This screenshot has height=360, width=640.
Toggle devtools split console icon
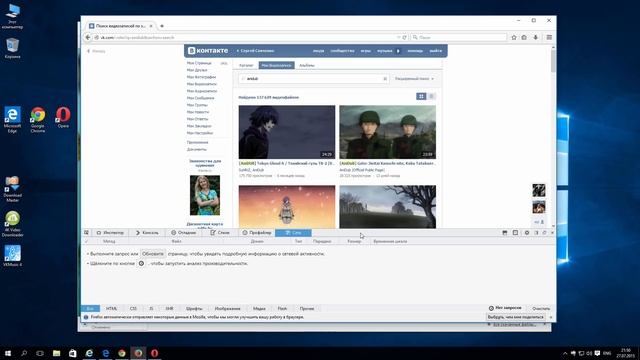(505, 233)
